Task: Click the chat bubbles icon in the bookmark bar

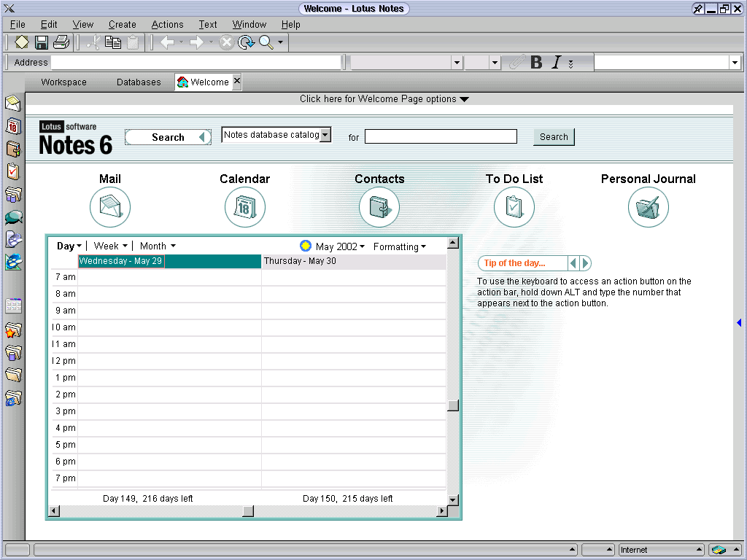Action: [x=13, y=217]
